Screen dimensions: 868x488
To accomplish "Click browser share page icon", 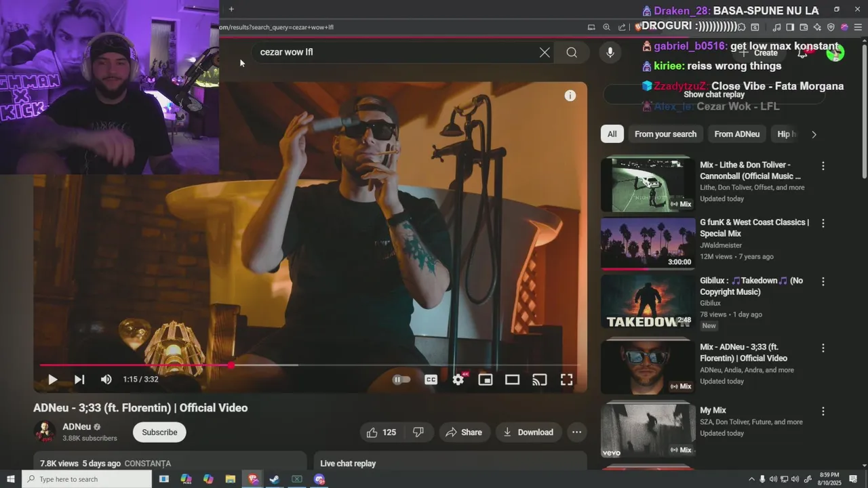I will coord(622,27).
